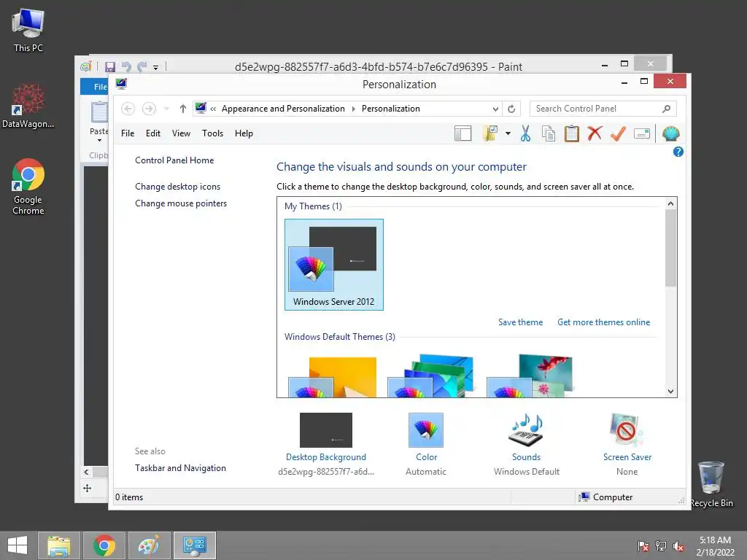Open the File tab in Paint

tap(95, 87)
